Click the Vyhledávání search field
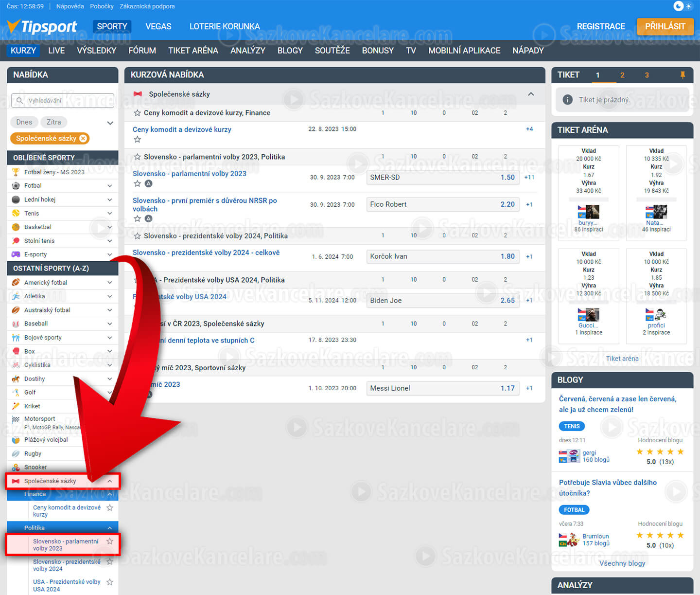Viewport: 700px width, 595px height. pyautogui.click(x=63, y=101)
